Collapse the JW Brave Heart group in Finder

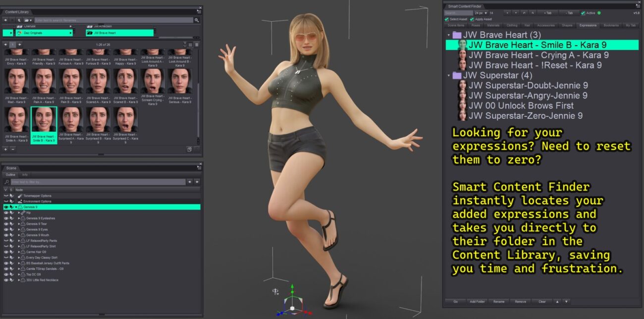pos(448,35)
